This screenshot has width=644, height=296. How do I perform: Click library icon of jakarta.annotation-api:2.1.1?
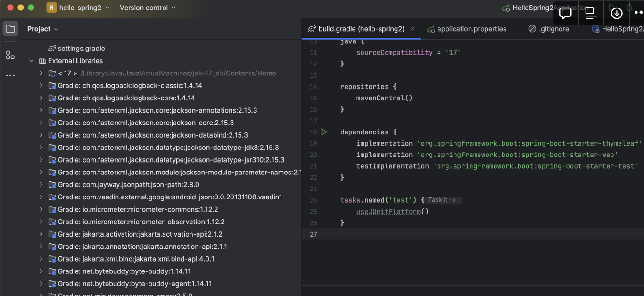[x=52, y=247]
